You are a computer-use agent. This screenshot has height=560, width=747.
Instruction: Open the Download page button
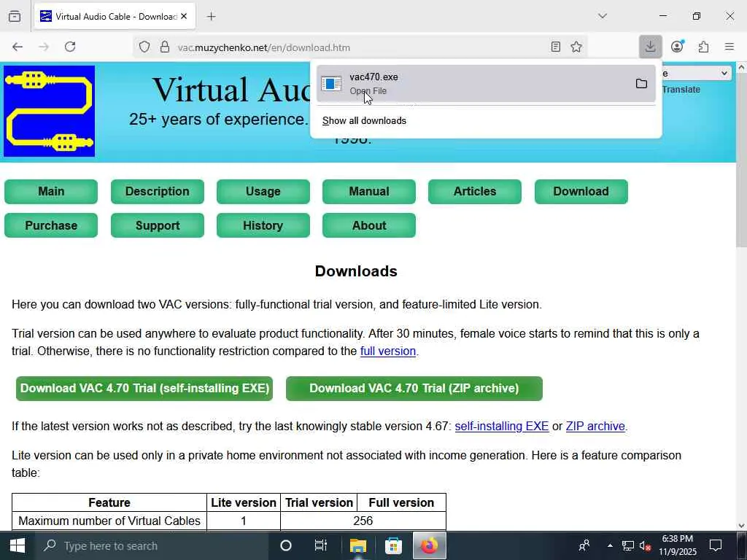click(x=581, y=192)
